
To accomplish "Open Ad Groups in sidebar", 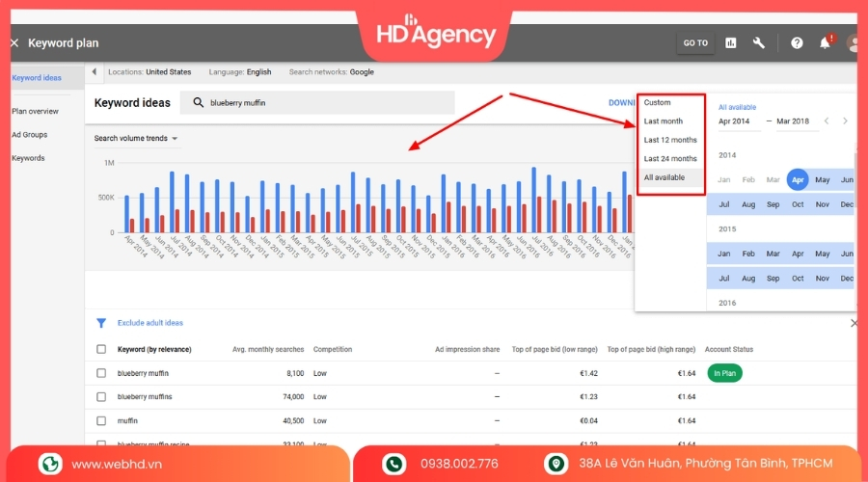I will [x=29, y=134].
